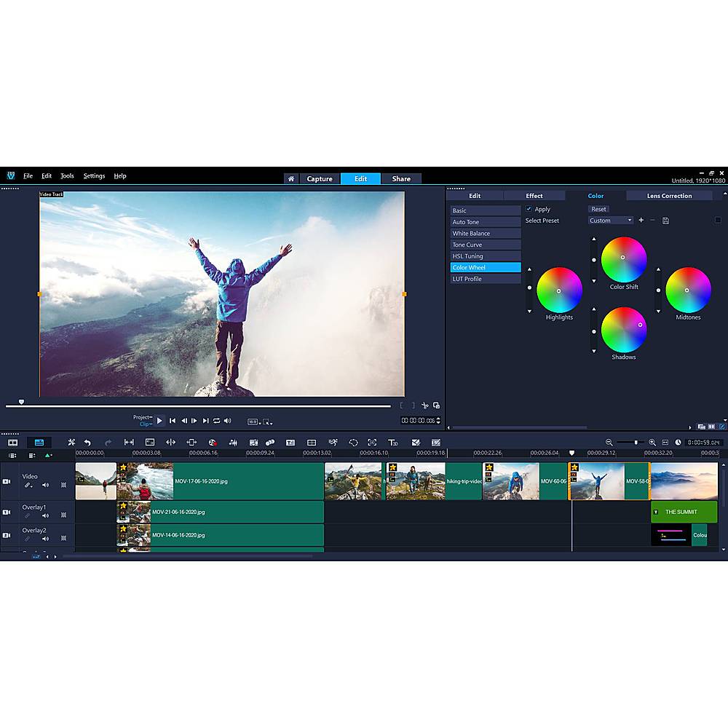Mute the Video track speaker
The height and width of the screenshot is (728, 728).
point(45,485)
